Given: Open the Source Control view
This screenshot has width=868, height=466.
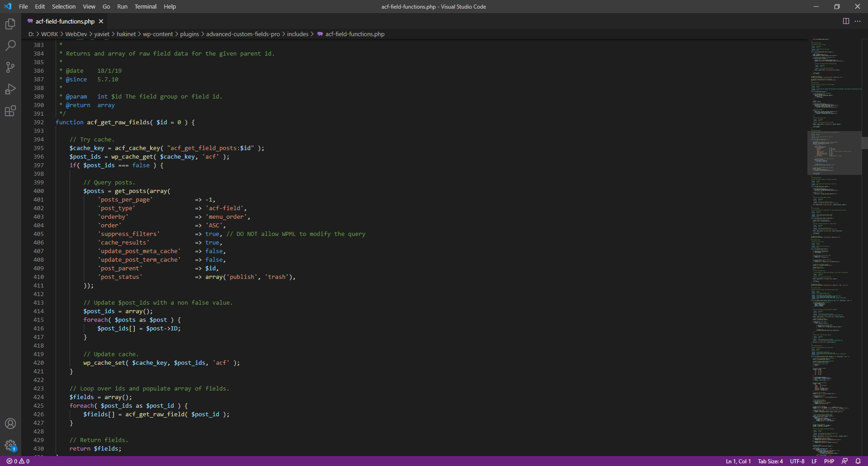Looking at the screenshot, I should [x=10, y=67].
